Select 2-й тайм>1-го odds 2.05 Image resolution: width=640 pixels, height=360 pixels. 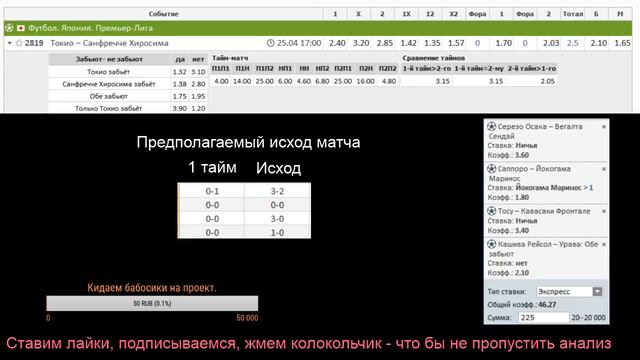[x=547, y=81]
